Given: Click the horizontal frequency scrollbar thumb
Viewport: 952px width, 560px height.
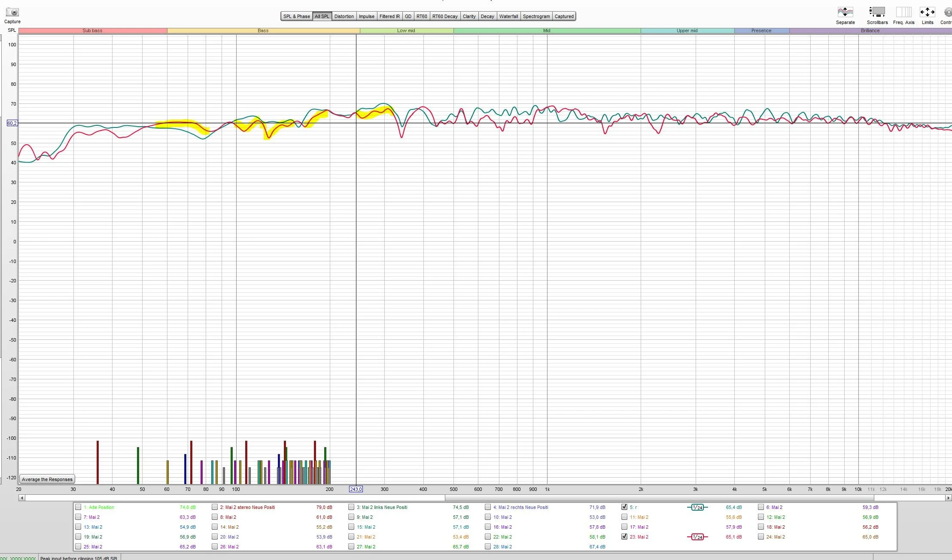Looking at the screenshot, I should 659,498.
